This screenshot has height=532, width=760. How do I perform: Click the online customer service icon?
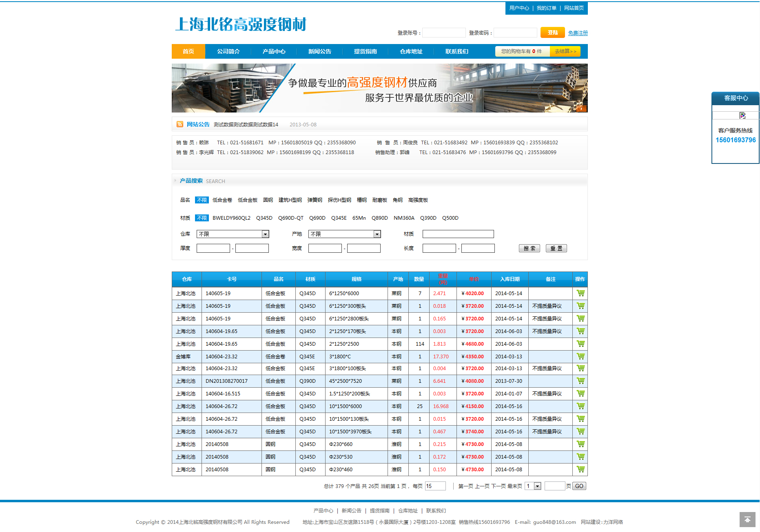(742, 115)
